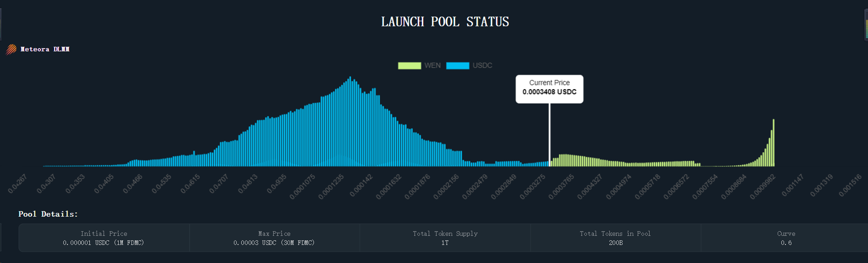The width and height of the screenshot is (868, 263).
Task: Select the Total Tokens in Pool cell
Action: [615, 238]
